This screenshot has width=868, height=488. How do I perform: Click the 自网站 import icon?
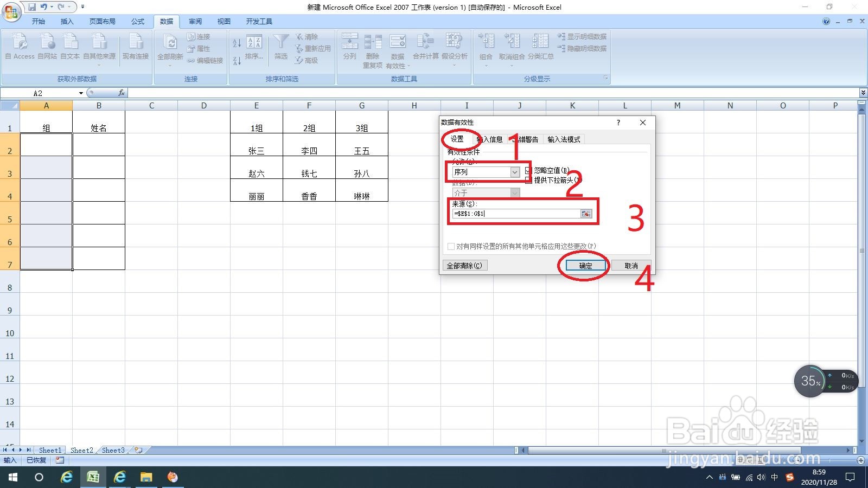pos(47,46)
